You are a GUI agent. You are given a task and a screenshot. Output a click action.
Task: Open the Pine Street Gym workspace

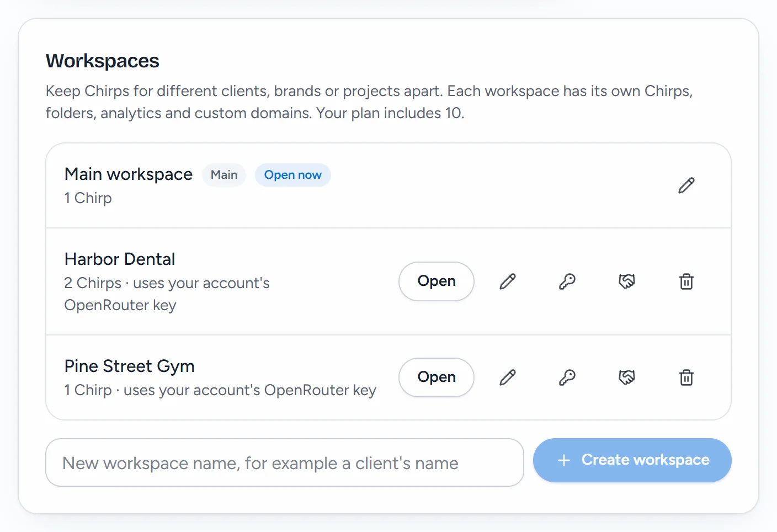tap(437, 377)
